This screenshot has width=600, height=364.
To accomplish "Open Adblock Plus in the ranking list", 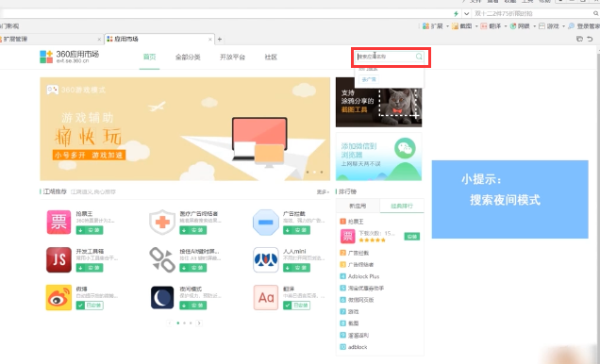I will point(363,276).
